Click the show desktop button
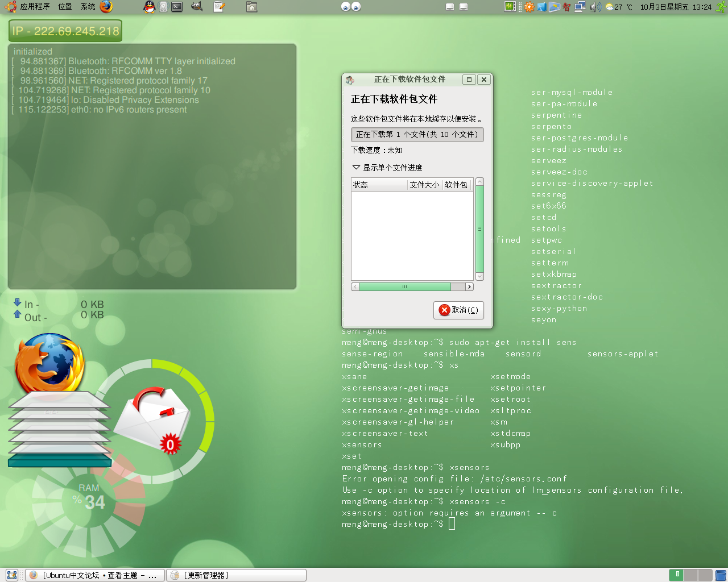 pyautogui.click(x=12, y=575)
